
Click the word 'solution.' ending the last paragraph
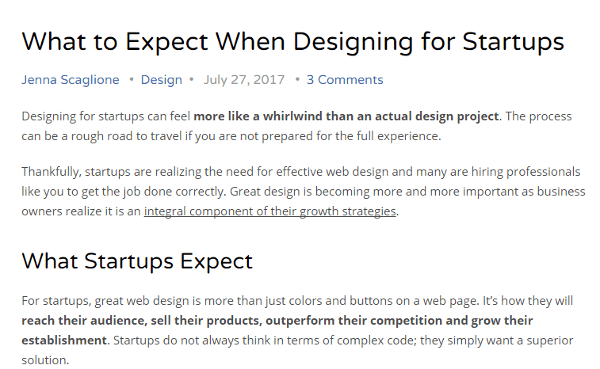[45, 360]
